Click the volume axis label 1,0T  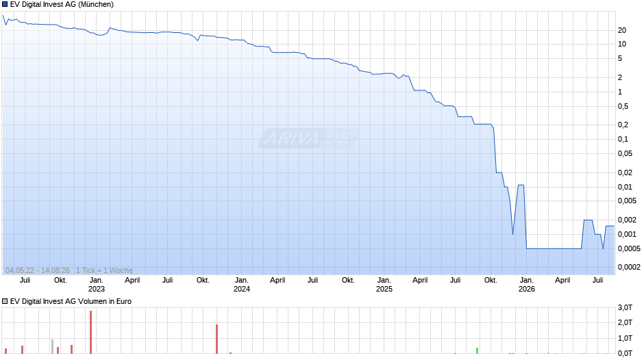pos(625,339)
